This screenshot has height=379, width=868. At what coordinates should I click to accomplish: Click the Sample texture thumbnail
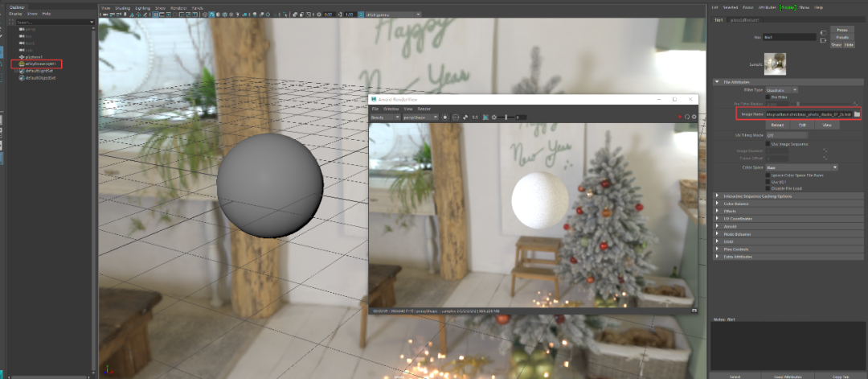pyautogui.click(x=775, y=64)
